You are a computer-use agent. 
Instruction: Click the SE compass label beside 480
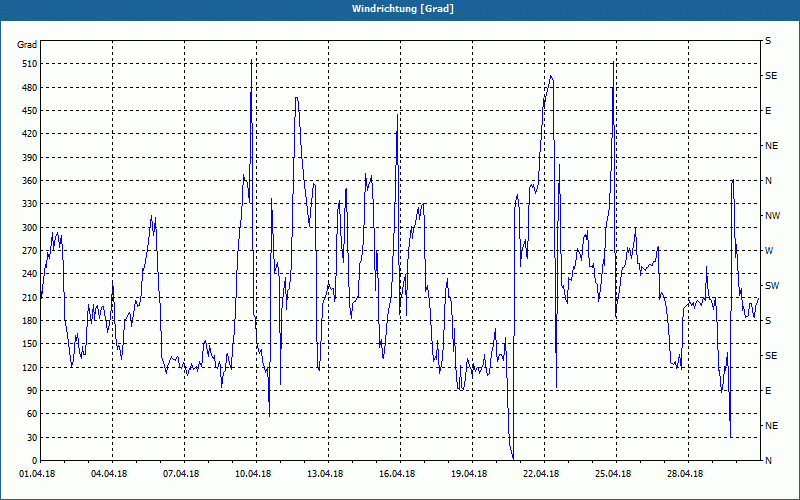click(771, 76)
